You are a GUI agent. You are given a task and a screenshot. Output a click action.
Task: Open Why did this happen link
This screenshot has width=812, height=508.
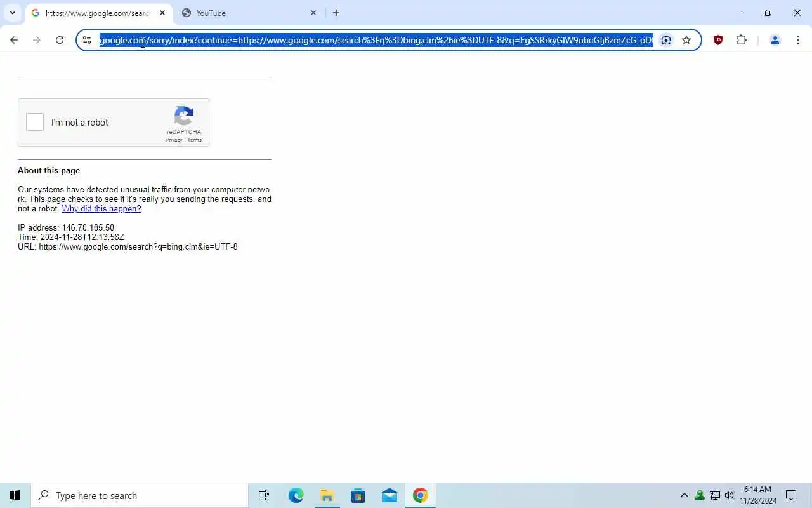[101, 208]
